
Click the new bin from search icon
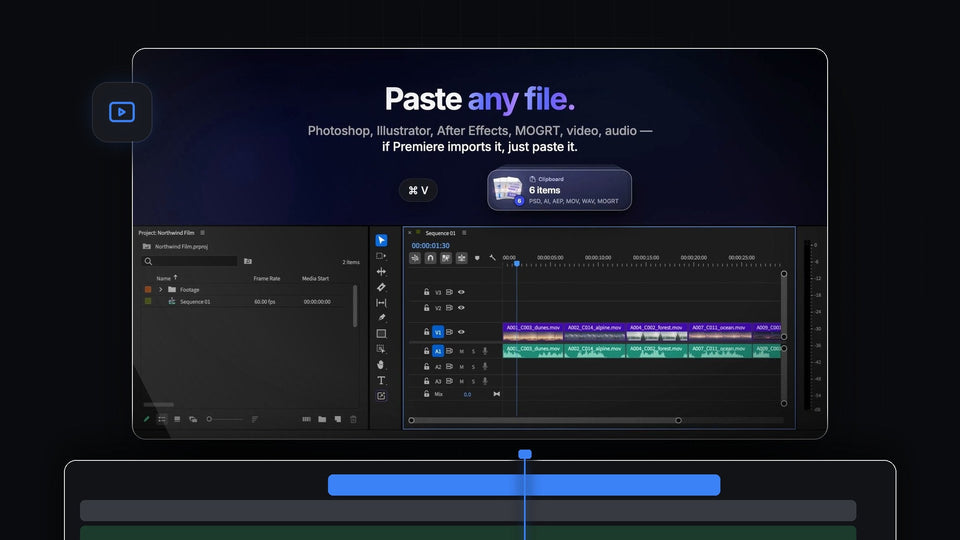coord(247,261)
